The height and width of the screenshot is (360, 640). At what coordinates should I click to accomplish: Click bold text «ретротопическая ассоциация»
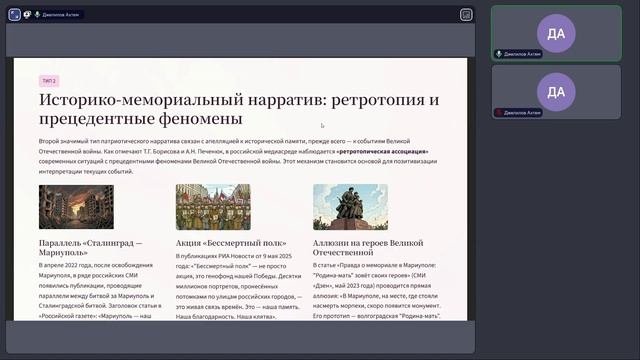[382, 151]
